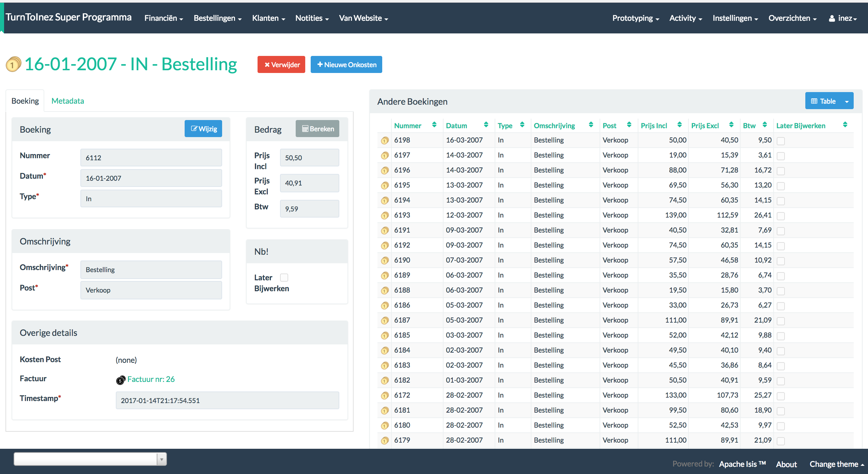Click the Wijzig edit button

point(203,129)
